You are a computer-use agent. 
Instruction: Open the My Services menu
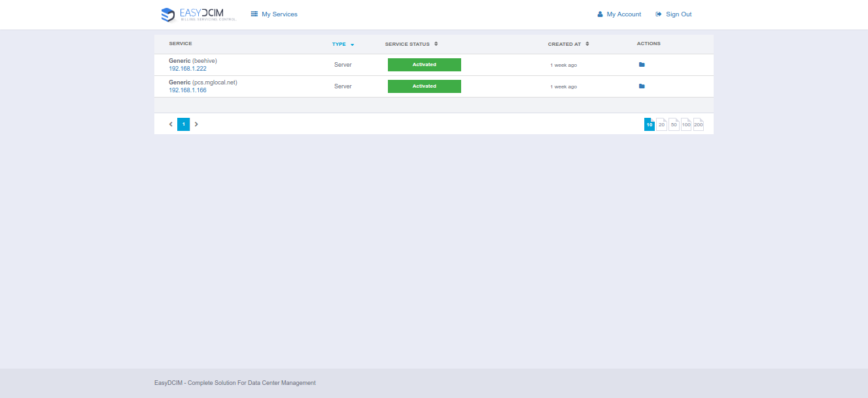click(x=274, y=14)
